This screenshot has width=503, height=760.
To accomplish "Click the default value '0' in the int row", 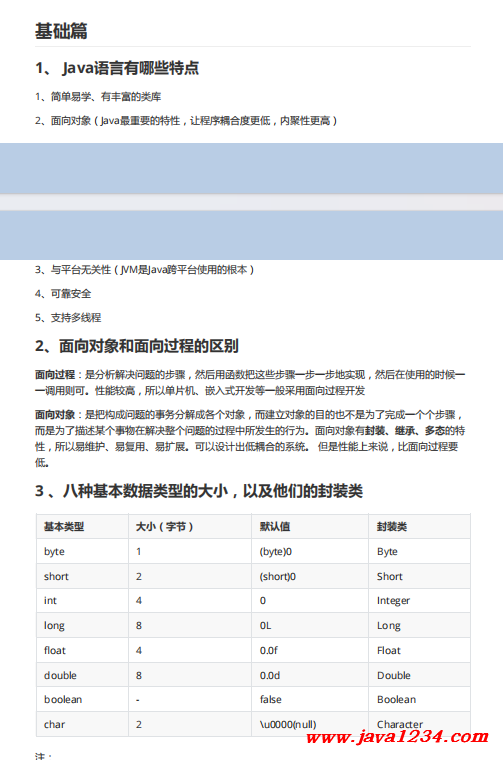I will click(263, 601).
